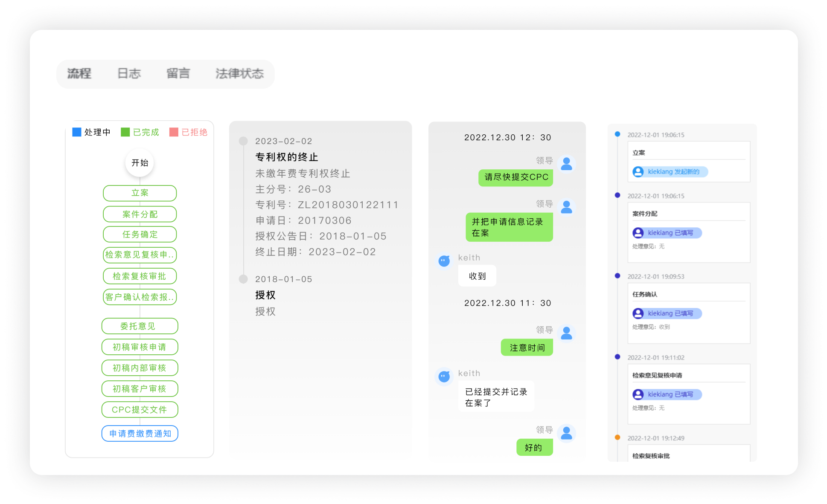Viewport: 827px width, 504px height.
Task: Open the 法律状态 tab
Action: tap(240, 73)
